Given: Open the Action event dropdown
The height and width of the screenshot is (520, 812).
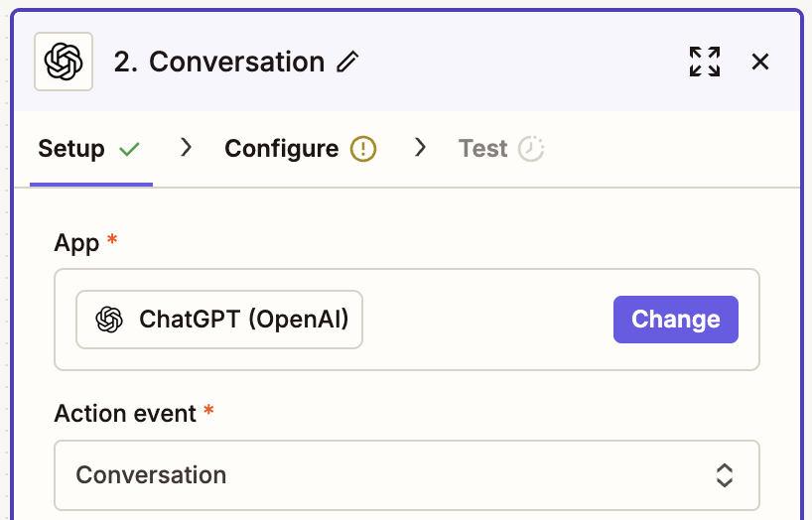Looking at the screenshot, I should coord(407,475).
